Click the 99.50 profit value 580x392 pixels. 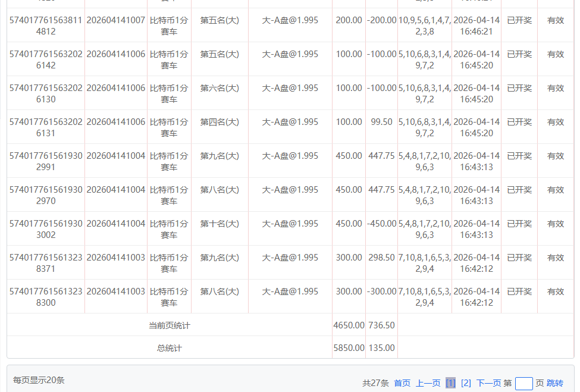pyautogui.click(x=381, y=122)
